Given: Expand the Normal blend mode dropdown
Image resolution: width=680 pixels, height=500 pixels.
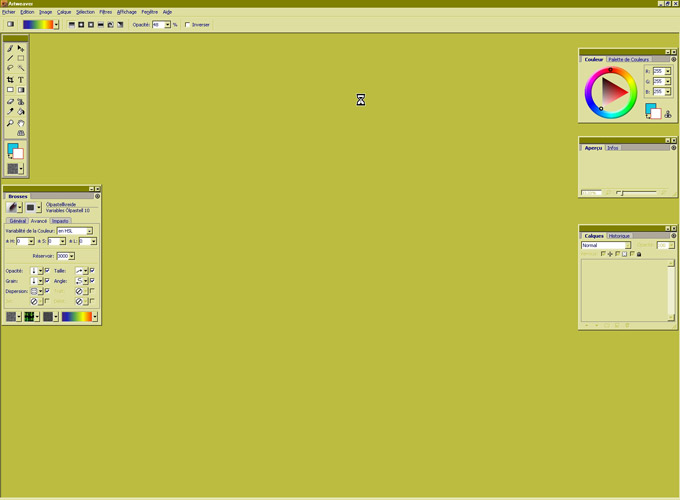Looking at the screenshot, I should [x=628, y=245].
